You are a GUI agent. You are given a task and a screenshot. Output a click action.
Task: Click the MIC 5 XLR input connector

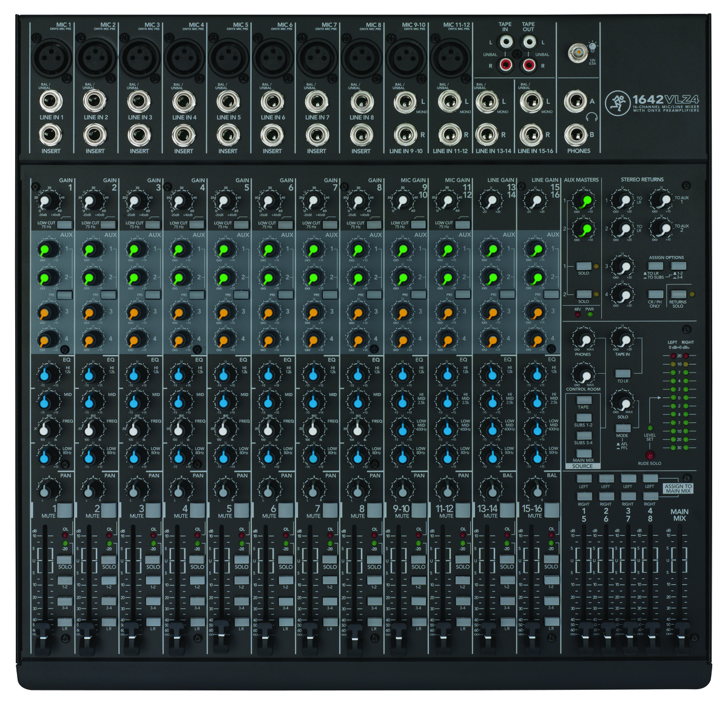click(229, 59)
